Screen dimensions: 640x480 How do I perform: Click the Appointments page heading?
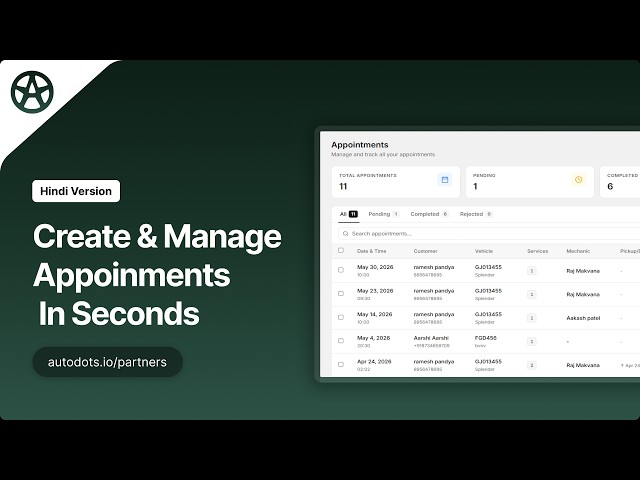[360, 145]
